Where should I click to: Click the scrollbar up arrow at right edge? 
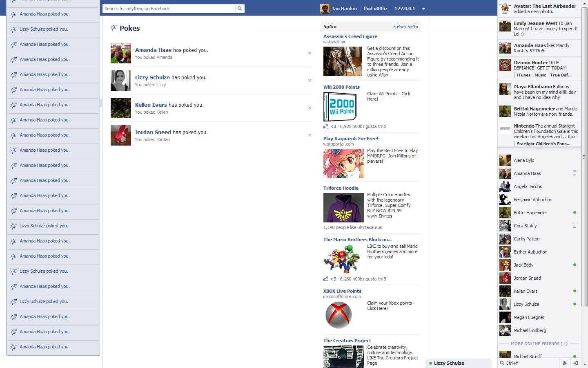(585, 3)
